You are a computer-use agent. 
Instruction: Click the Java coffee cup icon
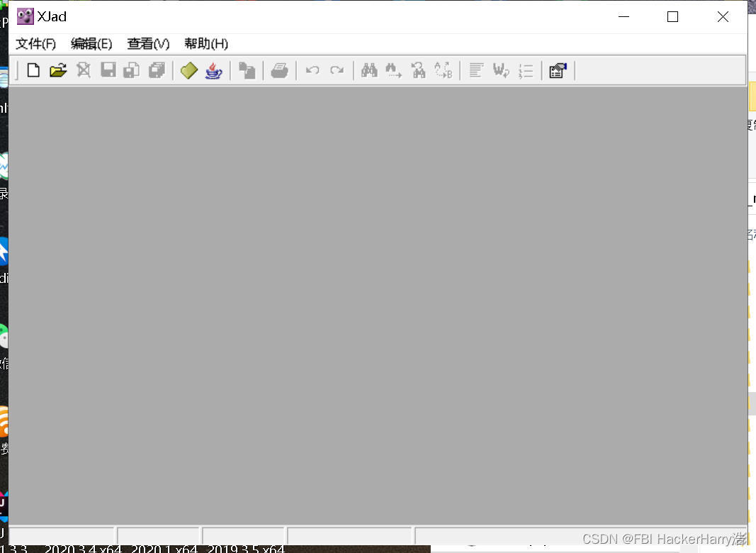[213, 70]
